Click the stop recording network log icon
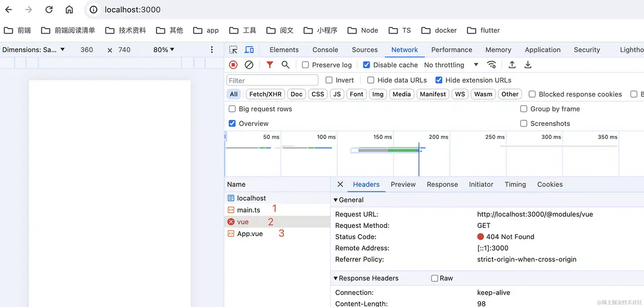This screenshot has height=307, width=644. (233, 65)
